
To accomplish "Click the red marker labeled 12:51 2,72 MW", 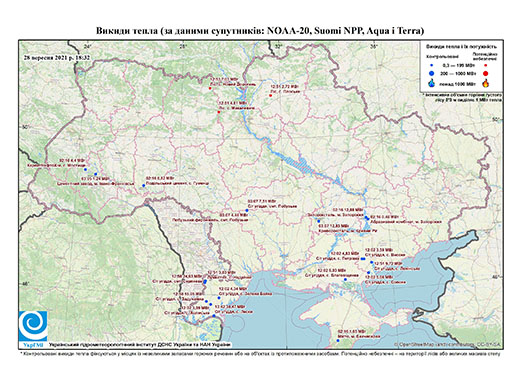I will click(270, 96).
